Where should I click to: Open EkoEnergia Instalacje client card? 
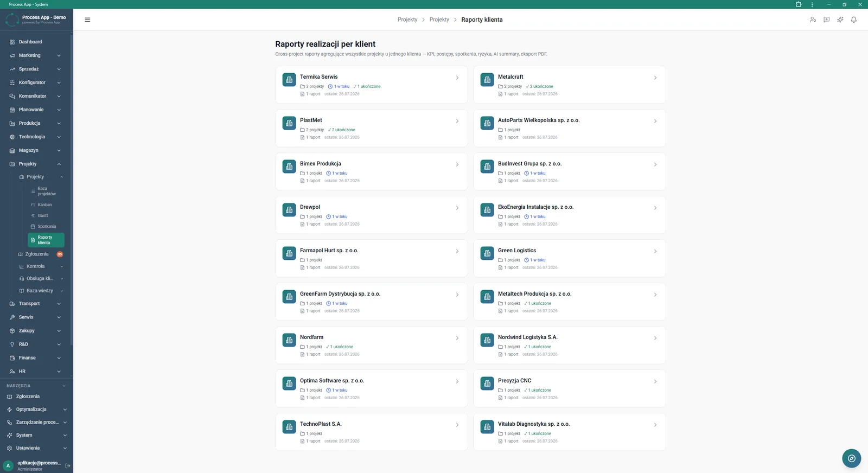pyautogui.click(x=569, y=215)
